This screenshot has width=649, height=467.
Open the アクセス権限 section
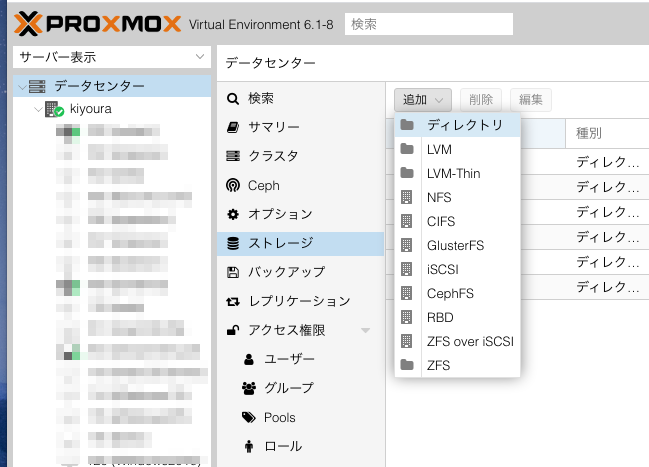coord(300,330)
